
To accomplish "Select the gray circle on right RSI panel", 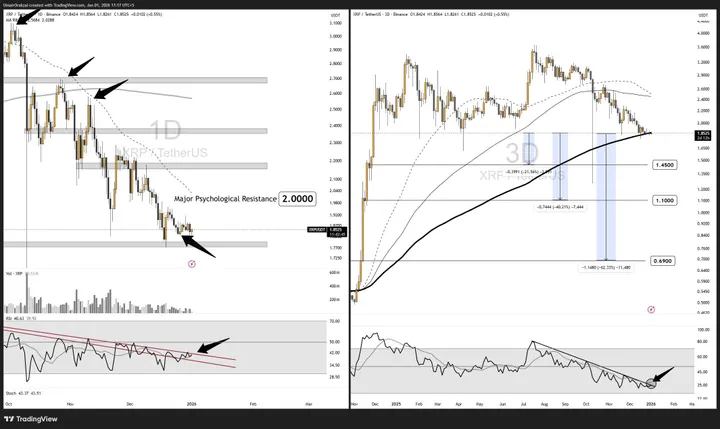I will coord(652,381).
